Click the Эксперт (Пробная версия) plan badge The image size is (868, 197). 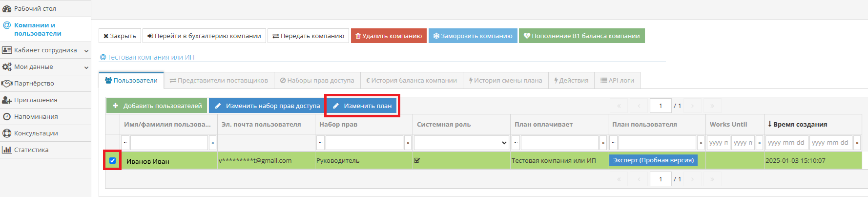click(653, 160)
